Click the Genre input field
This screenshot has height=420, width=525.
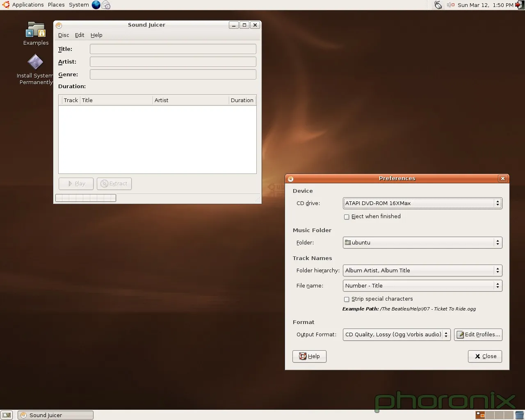tap(173, 75)
